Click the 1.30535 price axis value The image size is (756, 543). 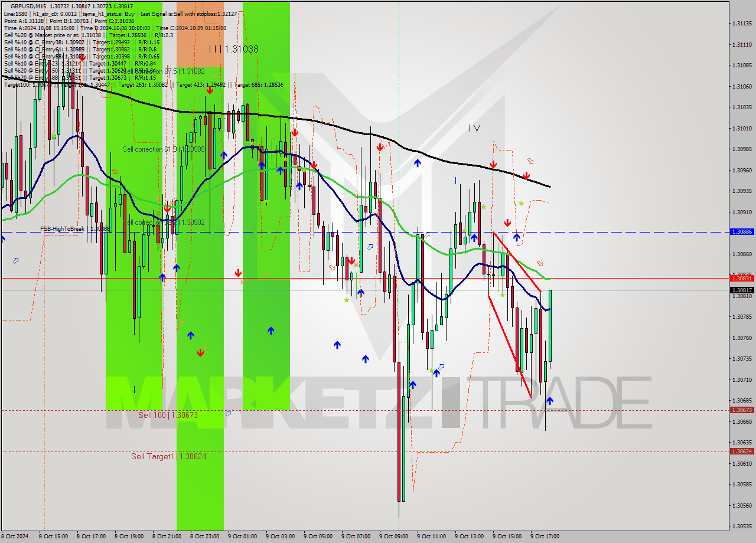click(742, 526)
